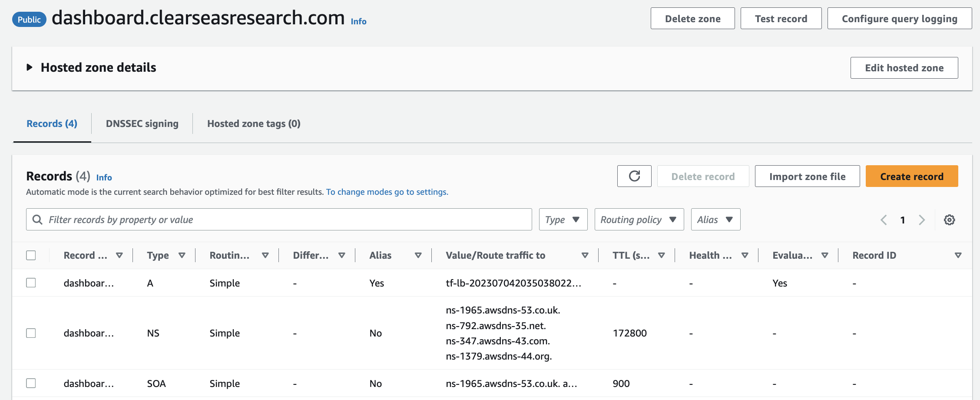Click the Create record button

click(x=911, y=176)
